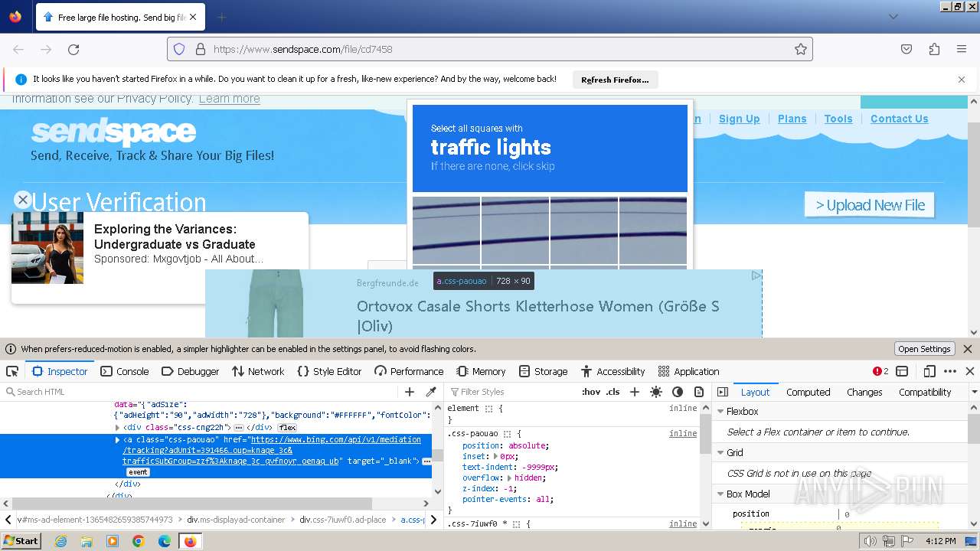Toggle the :hov pseudo-class panel
980x551 pixels.
tap(591, 392)
